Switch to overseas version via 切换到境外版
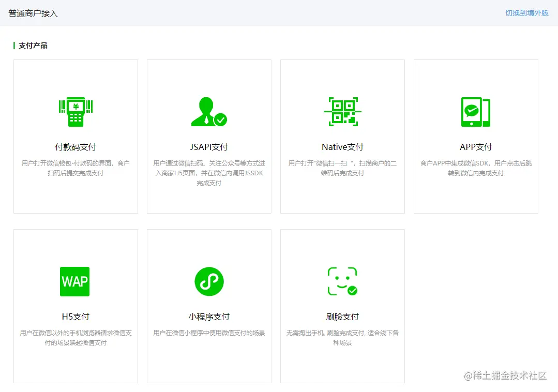Screen dimensions: 558x392 [527, 13]
